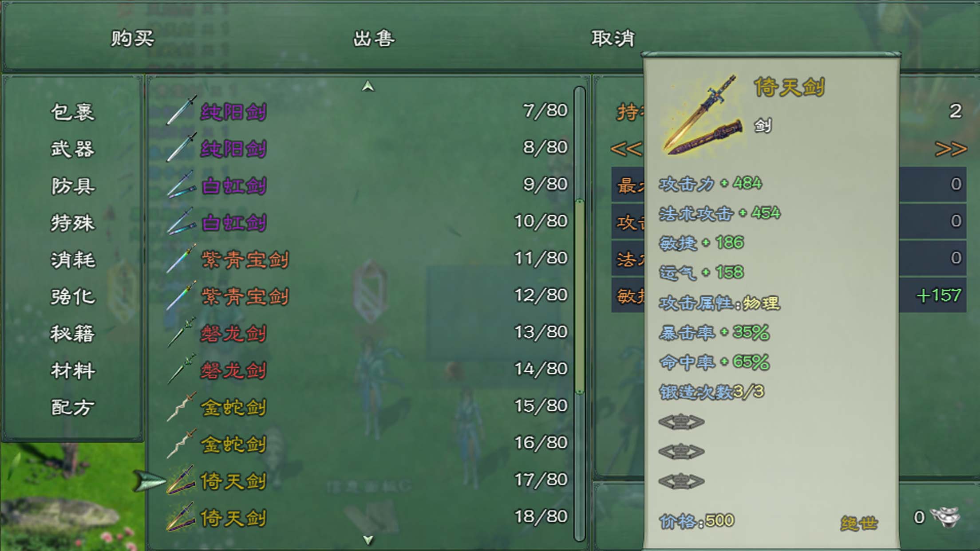Viewport: 980px width, 551px height.
Task: Click the item list scrollbar thumb
Action: (579, 296)
